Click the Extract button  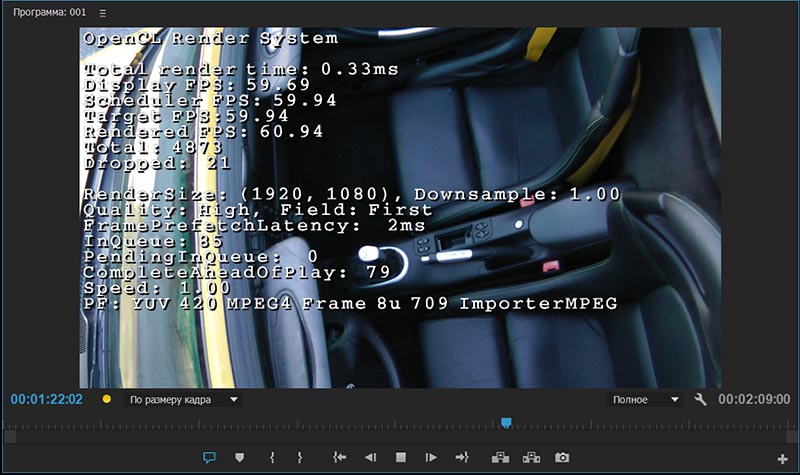coord(531,458)
